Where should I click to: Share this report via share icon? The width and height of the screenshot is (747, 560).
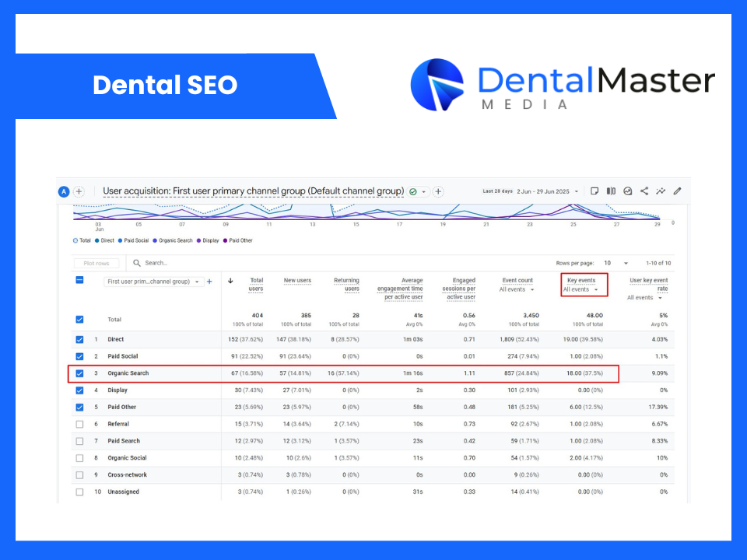click(x=644, y=191)
